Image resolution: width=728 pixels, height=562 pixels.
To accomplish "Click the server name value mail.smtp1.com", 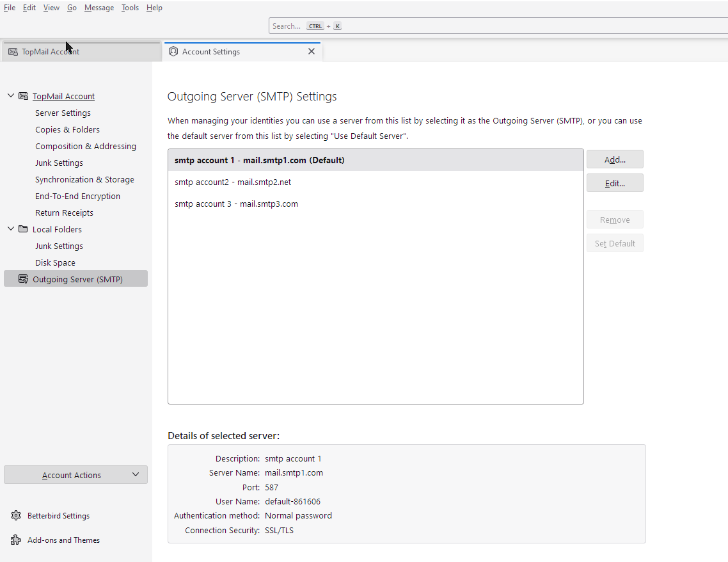I will 294,473.
